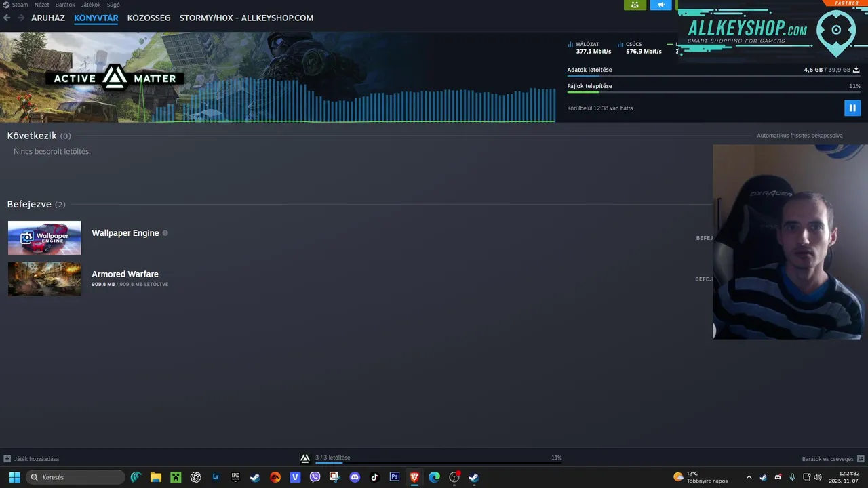Click the bottom 3 / 3 letöltése progress bar
868x488 pixels.
coord(439,464)
